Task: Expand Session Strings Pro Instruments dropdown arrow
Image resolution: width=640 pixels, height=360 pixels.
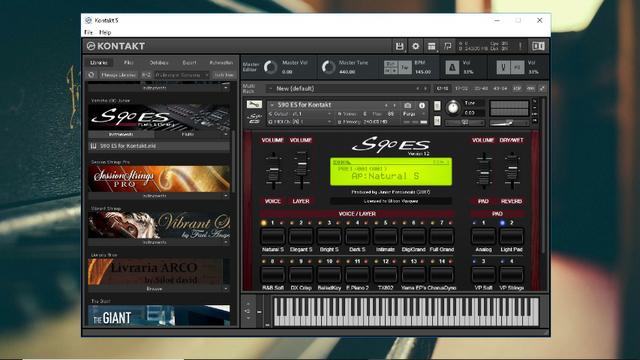Action: tap(226, 196)
